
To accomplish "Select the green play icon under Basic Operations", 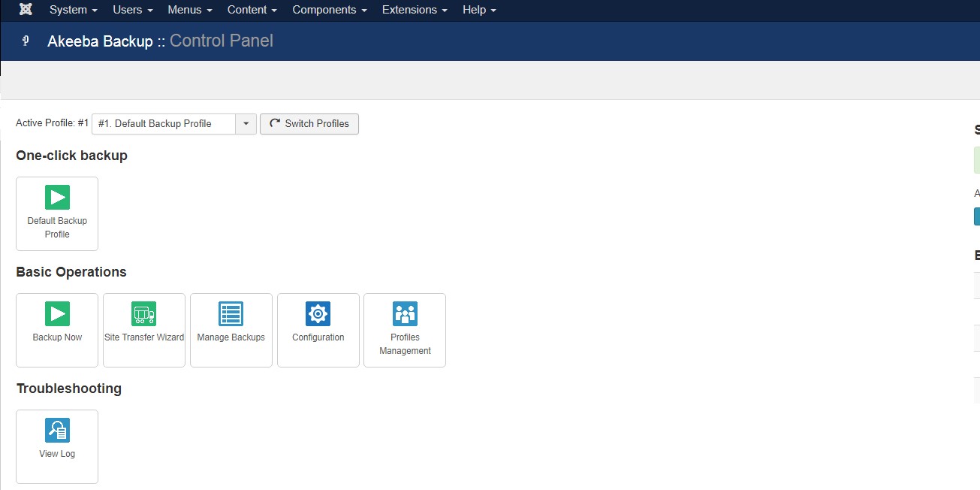I will (x=56, y=313).
